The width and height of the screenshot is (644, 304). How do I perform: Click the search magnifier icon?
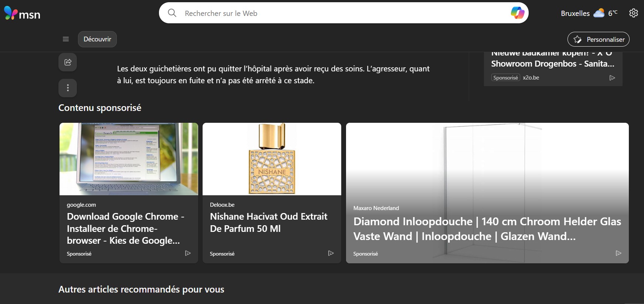pyautogui.click(x=172, y=13)
